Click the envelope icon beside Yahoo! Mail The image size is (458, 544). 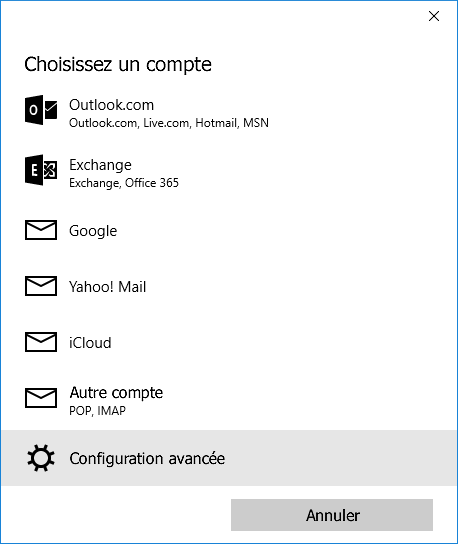pyautogui.click(x=41, y=286)
